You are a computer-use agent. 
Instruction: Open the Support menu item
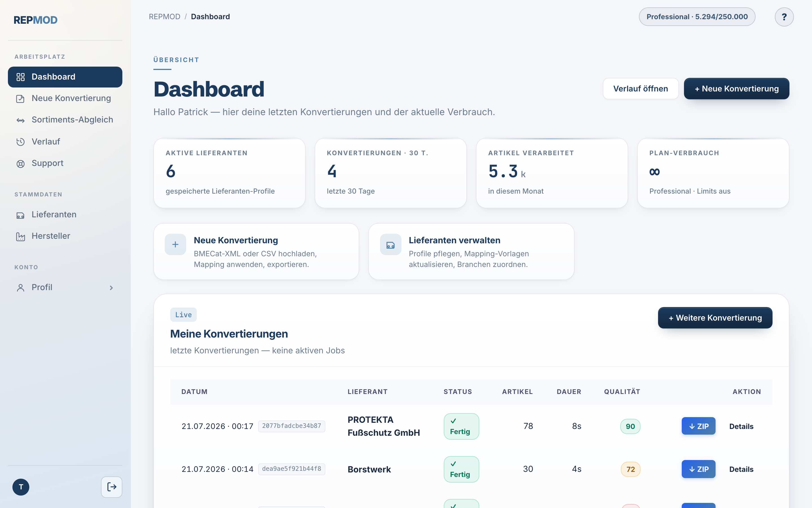(65, 163)
